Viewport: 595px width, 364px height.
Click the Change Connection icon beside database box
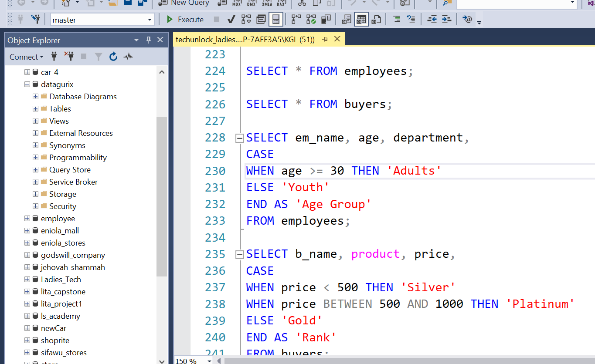tap(35, 20)
